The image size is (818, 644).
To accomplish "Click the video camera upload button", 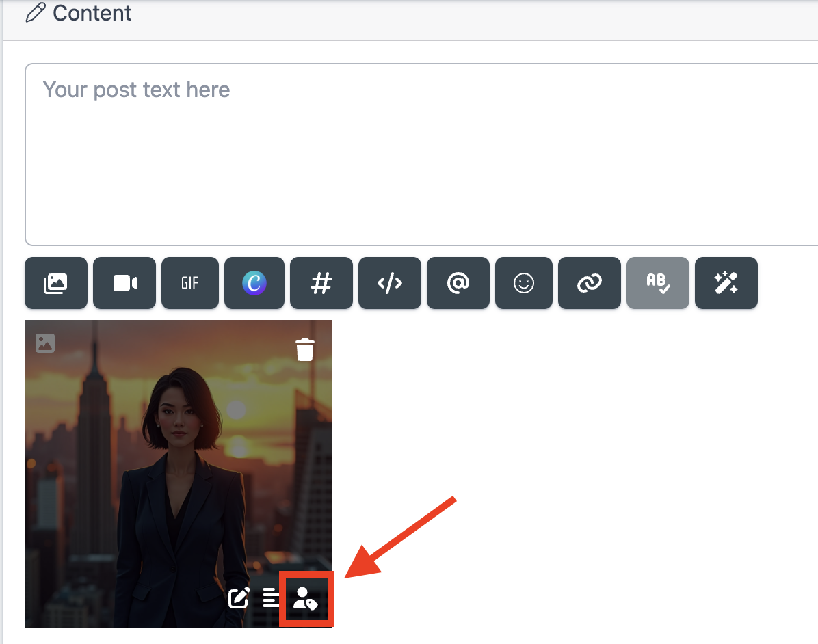I will [124, 283].
